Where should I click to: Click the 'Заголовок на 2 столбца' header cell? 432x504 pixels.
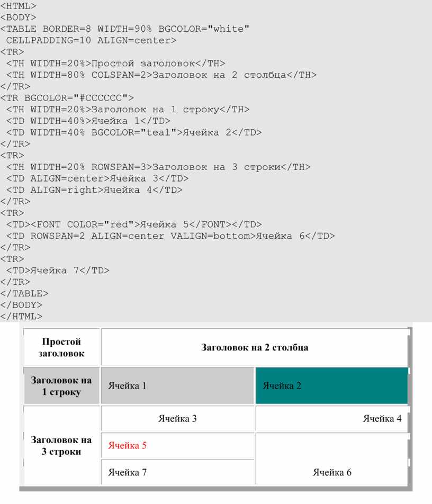(x=255, y=347)
